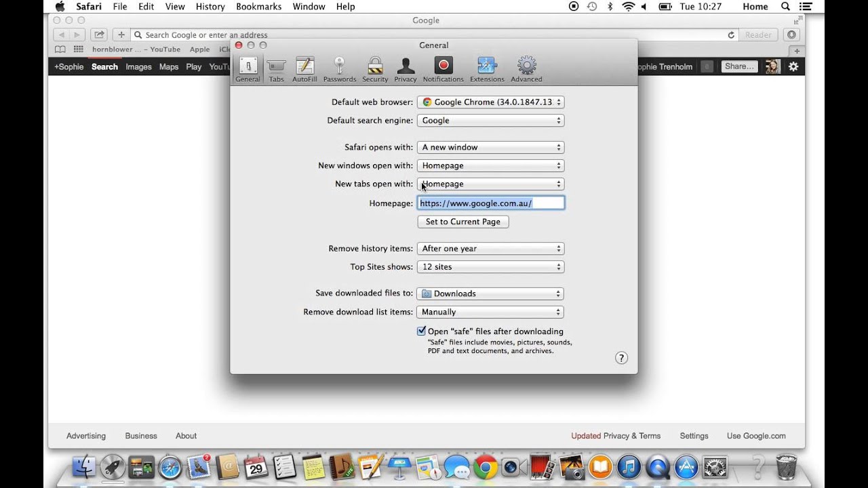Click the Reader button

pos(758,35)
